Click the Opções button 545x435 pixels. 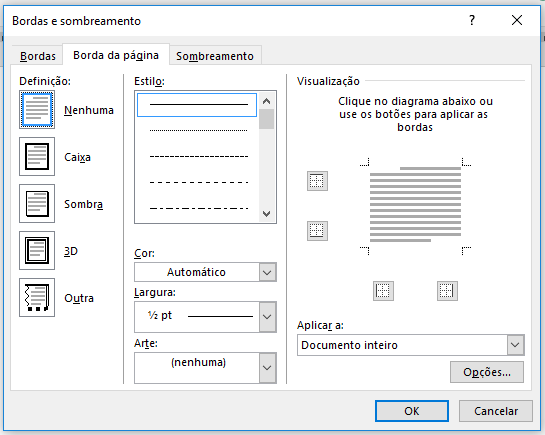click(487, 372)
